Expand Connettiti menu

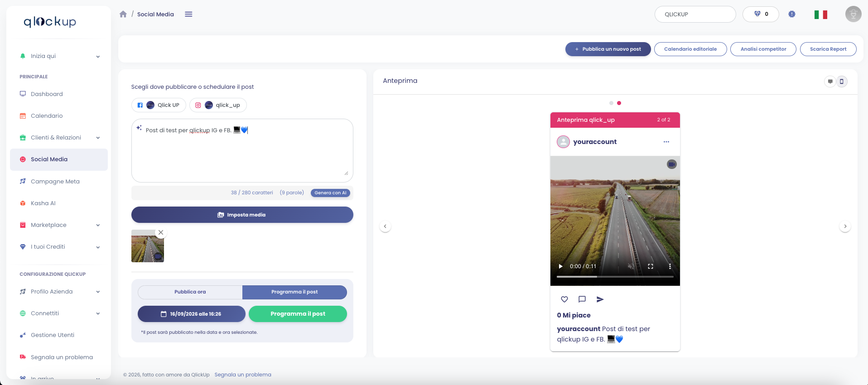click(x=59, y=313)
